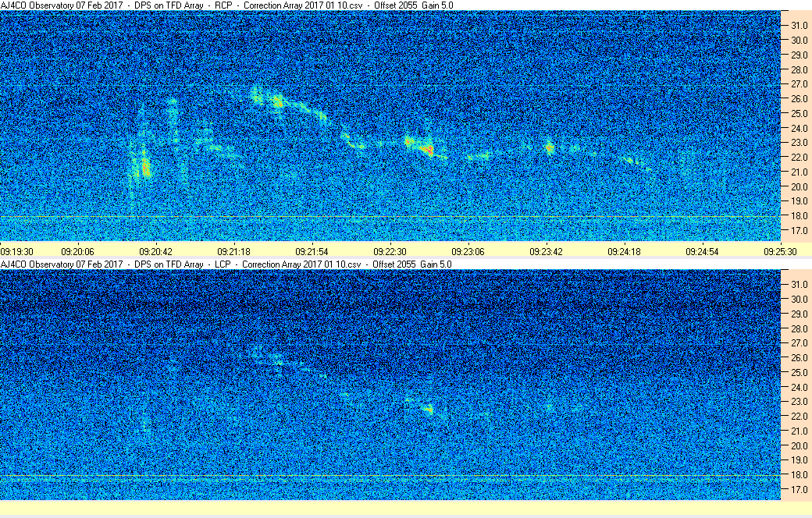Select 27.0 on the RCP frequency scale
The width and height of the screenshot is (812, 518).
coord(799,84)
